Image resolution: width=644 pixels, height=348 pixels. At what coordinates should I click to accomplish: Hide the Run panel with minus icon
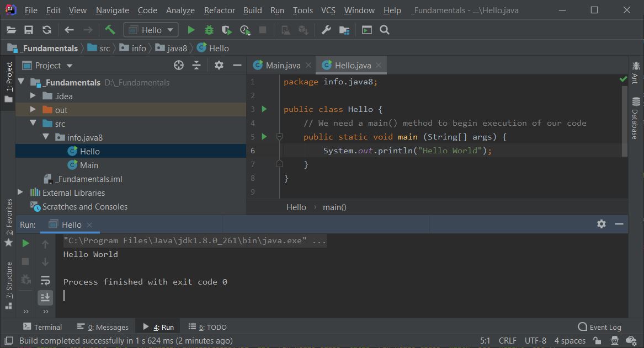619,224
